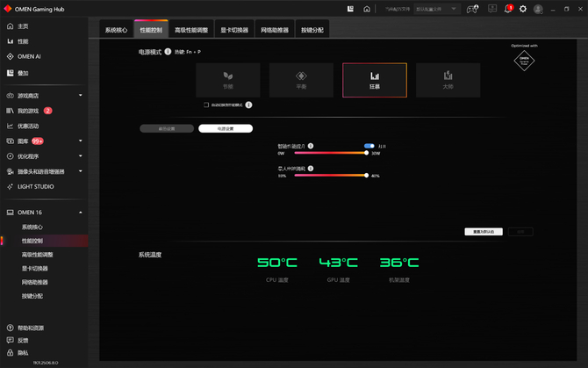Viewport: 588px width, 368px height.
Task: Open the user account avatar
Action: (x=538, y=9)
